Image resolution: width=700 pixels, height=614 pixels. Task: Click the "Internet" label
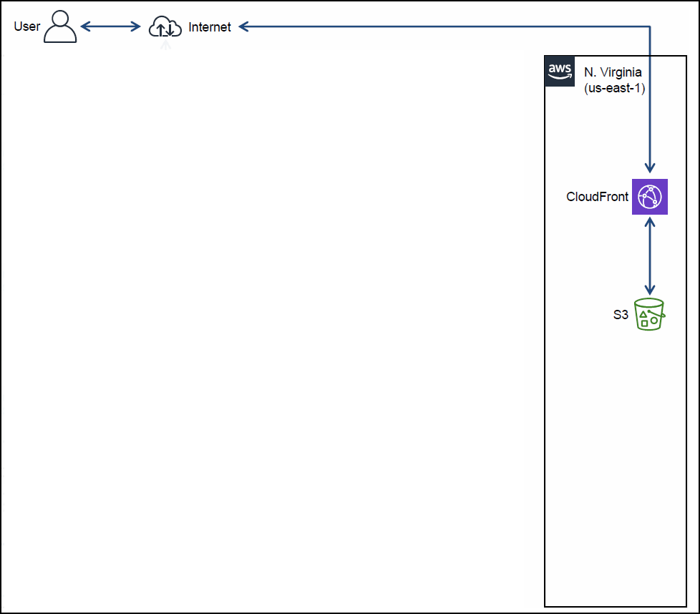[210, 27]
